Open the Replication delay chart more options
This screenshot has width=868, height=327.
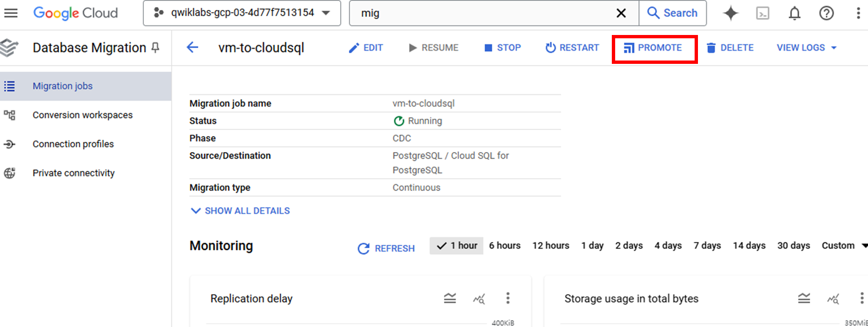pyautogui.click(x=507, y=299)
